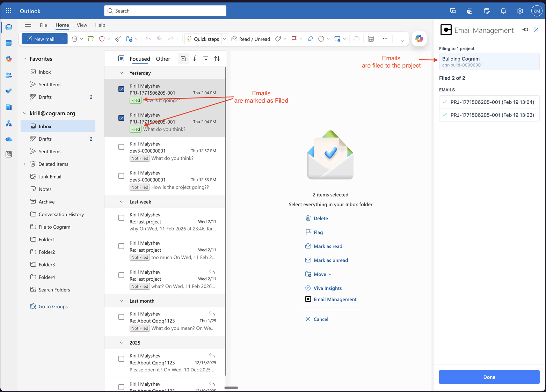
Task: Click the sort order arrows icon
Action: tap(217, 58)
